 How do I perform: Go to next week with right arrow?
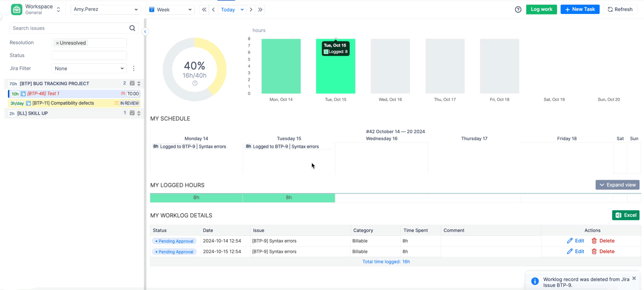pos(251,10)
